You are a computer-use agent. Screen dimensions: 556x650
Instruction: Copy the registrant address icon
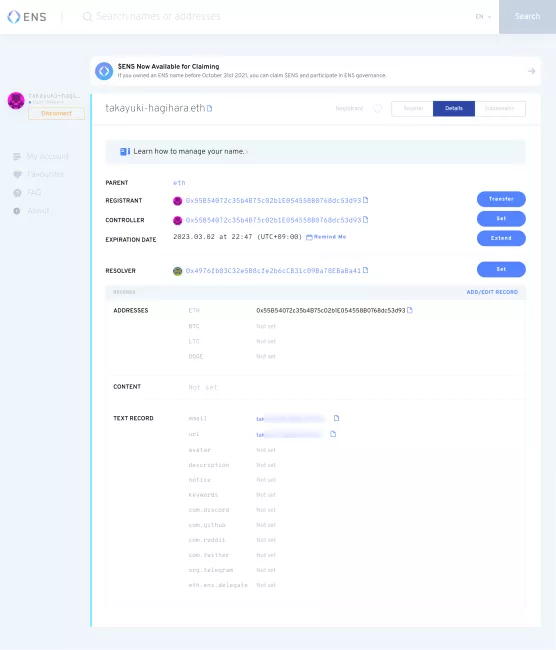click(365, 200)
